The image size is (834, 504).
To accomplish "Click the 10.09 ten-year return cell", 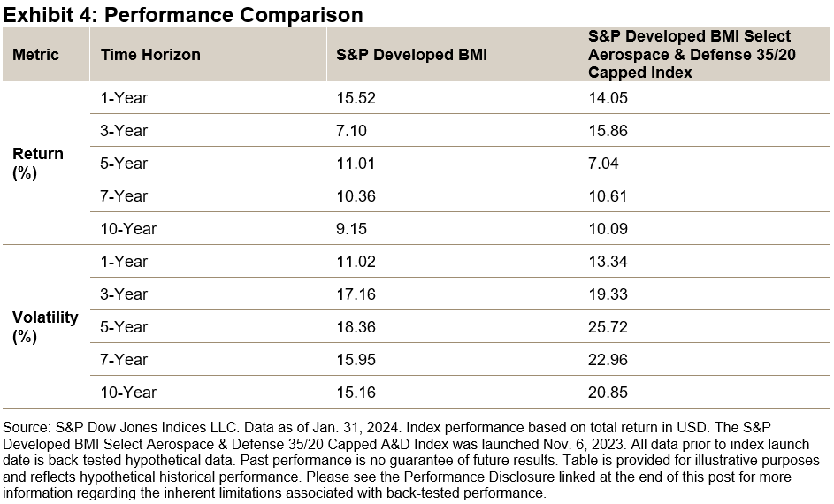I will pyautogui.click(x=608, y=229).
